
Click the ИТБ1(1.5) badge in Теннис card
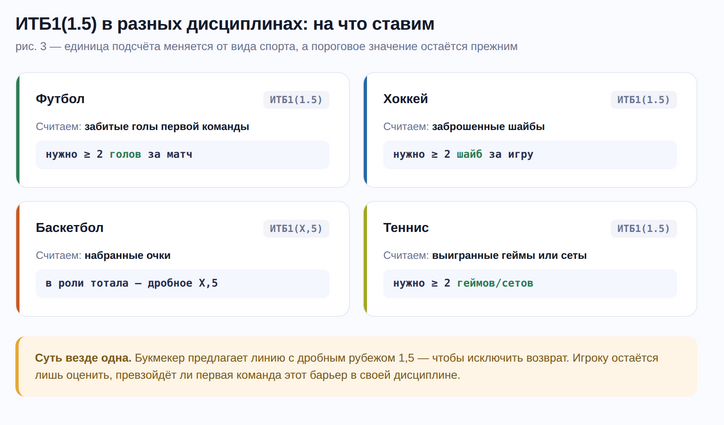[643, 229]
